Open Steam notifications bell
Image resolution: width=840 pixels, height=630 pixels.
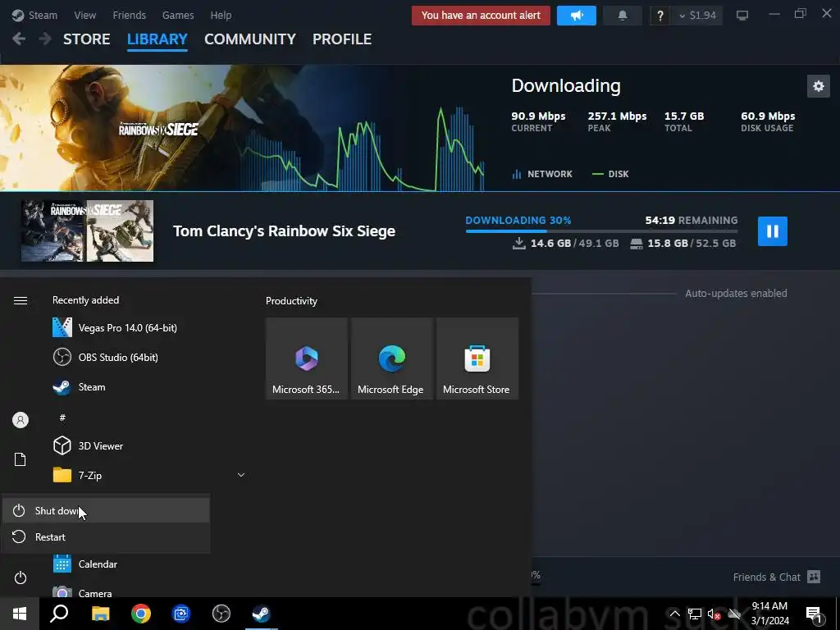[622, 16]
